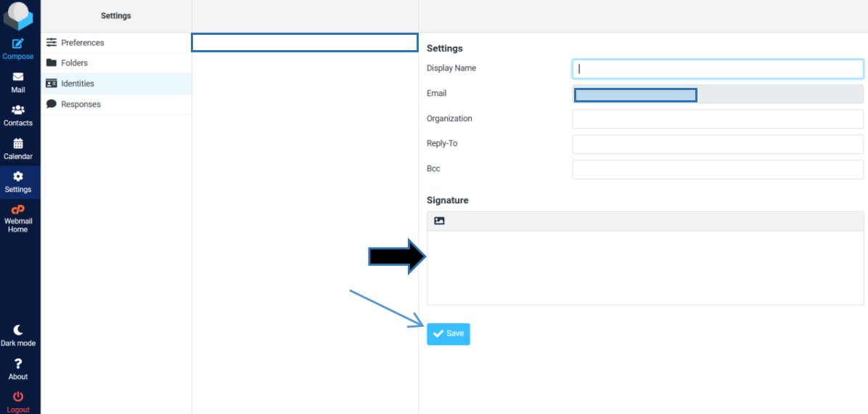Save the identity settings
This screenshot has height=414, width=868.
[x=449, y=333]
